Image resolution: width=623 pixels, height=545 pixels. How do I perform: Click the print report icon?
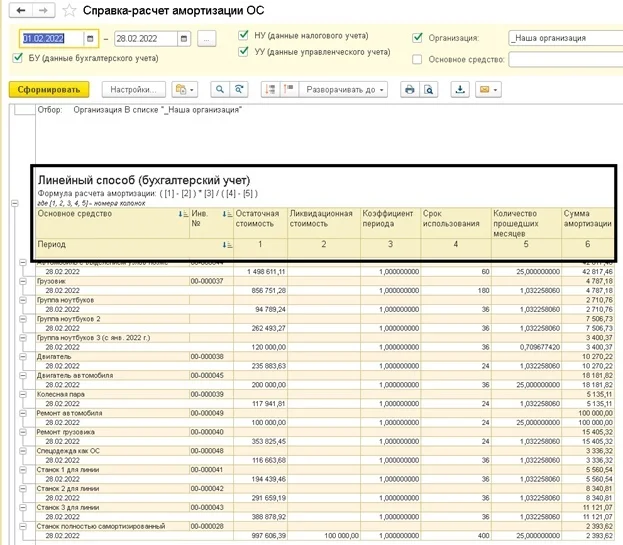(x=409, y=89)
